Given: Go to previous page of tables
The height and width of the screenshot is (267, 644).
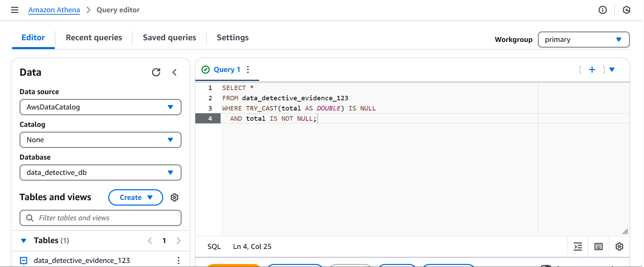Looking at the screenshot, I should coord(150,241).
